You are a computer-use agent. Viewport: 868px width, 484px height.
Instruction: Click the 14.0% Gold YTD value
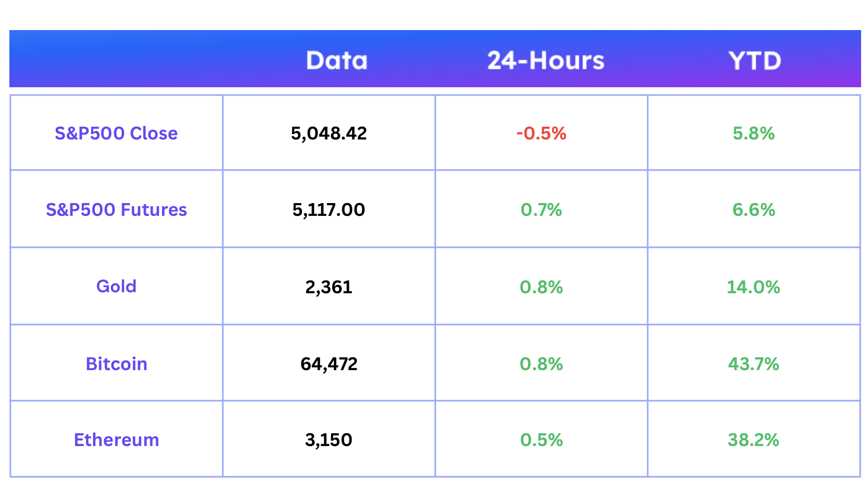pos(754,287)
